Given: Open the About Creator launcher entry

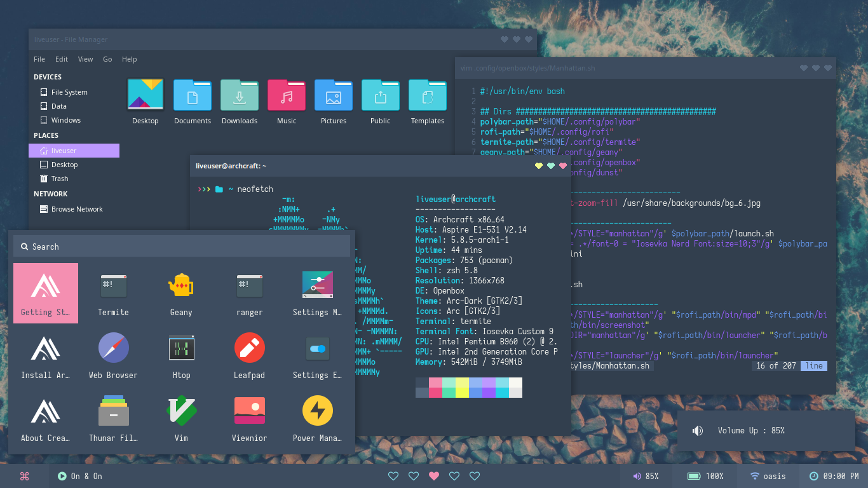Looking at the screenshot, I should 46,419.
